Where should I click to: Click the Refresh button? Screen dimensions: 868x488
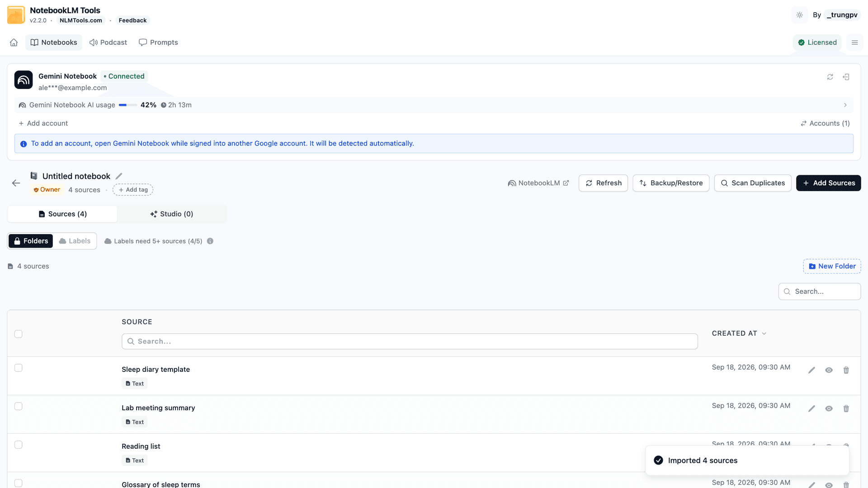(x=604, y=183)
